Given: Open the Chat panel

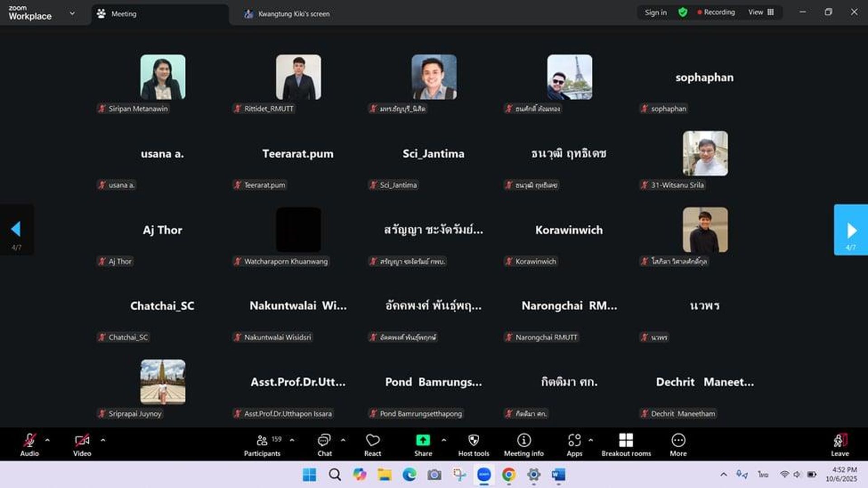Looking at the screenshot, I should (324, 445).
